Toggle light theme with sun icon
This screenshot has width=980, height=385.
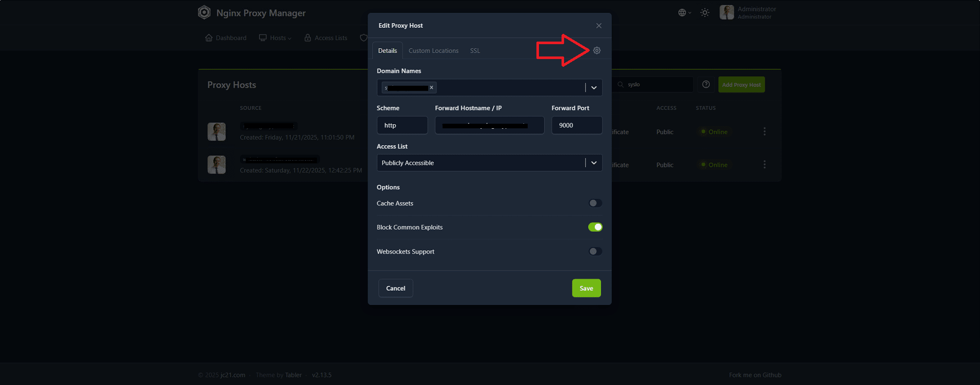705,13
